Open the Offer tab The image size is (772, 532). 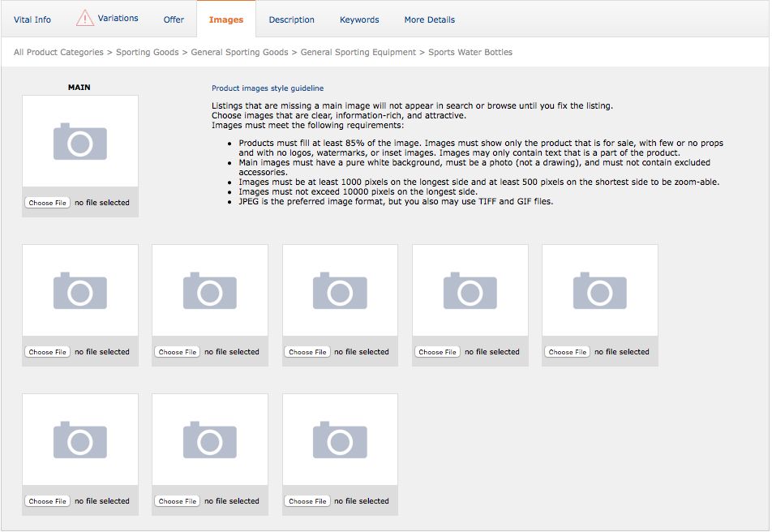174,19
